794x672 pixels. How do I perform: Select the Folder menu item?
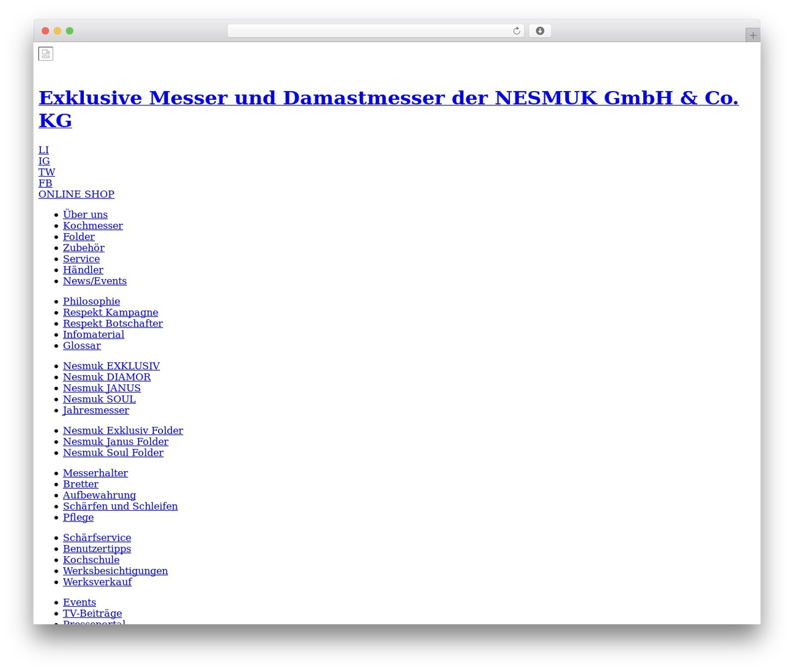79,237
